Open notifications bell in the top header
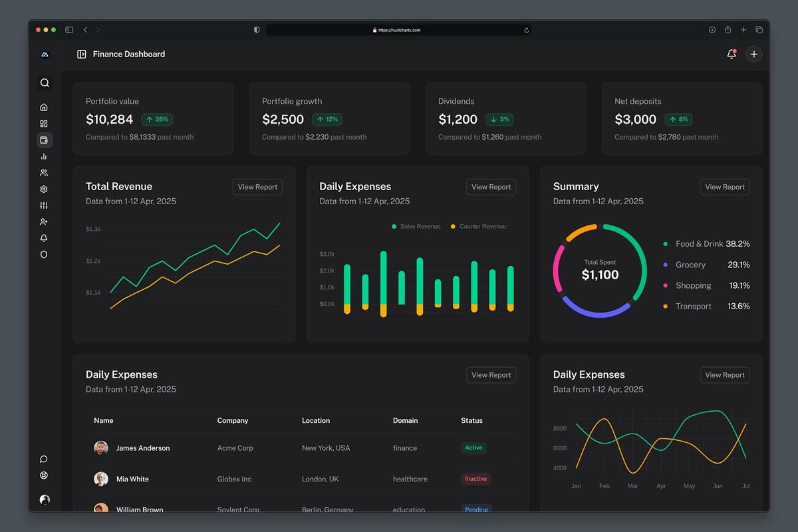This screenshot has height=532, width=798. [x=731, y=55]
